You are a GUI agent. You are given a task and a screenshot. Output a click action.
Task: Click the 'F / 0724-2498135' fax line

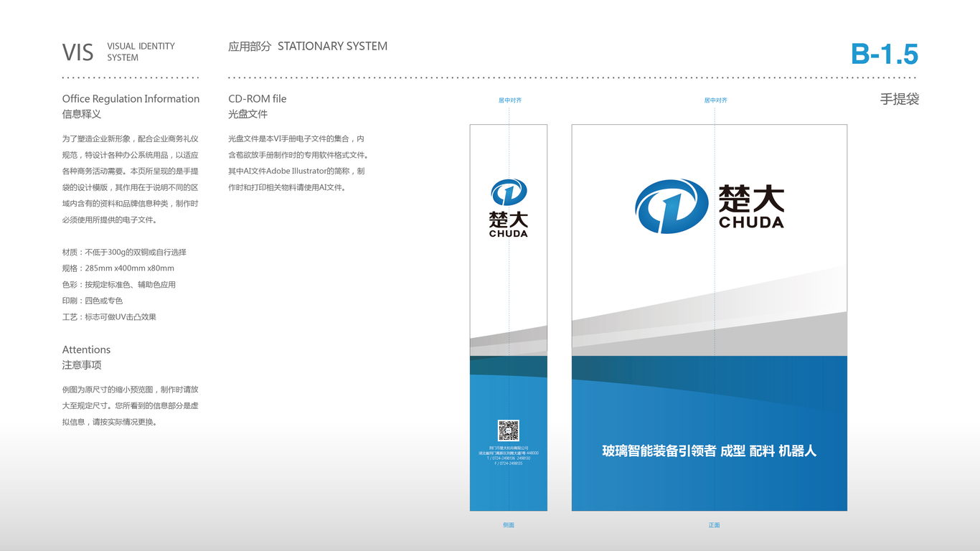509,463
